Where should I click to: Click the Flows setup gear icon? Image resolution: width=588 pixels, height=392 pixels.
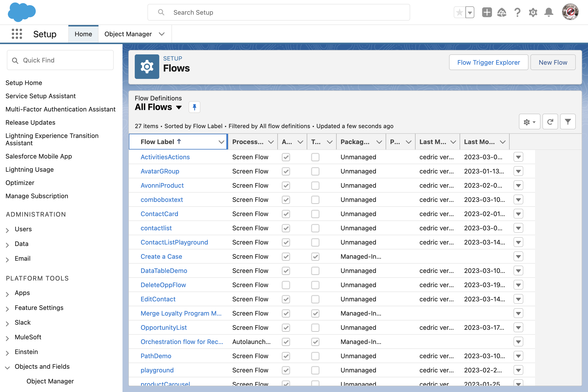click(147, 66)
